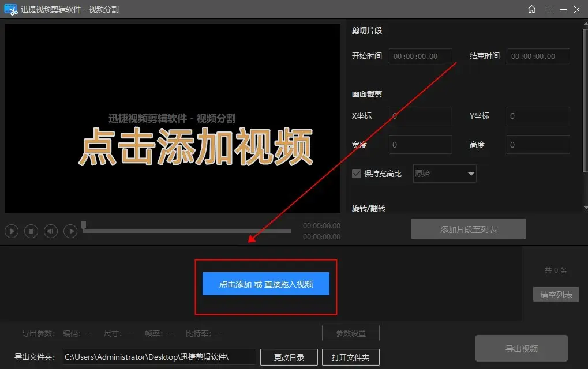Click the 导出参数 label
The image size is (588, 369).
[x=39, y=333]
